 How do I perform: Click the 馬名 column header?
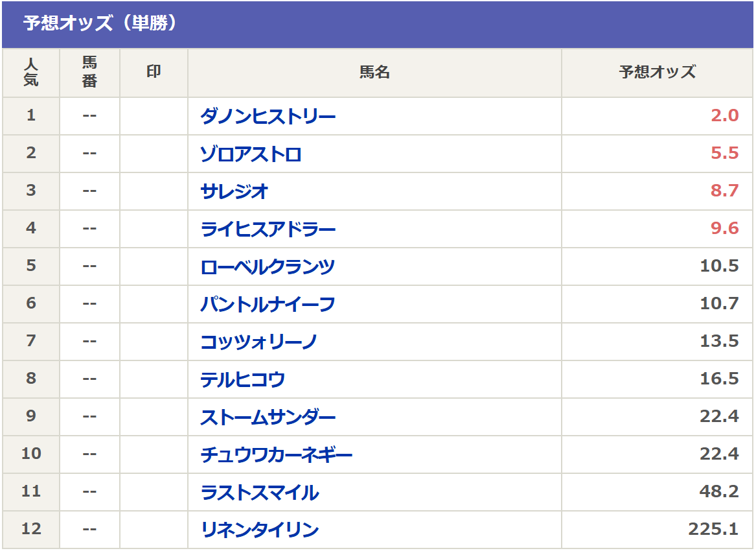(x=374, y=73)
